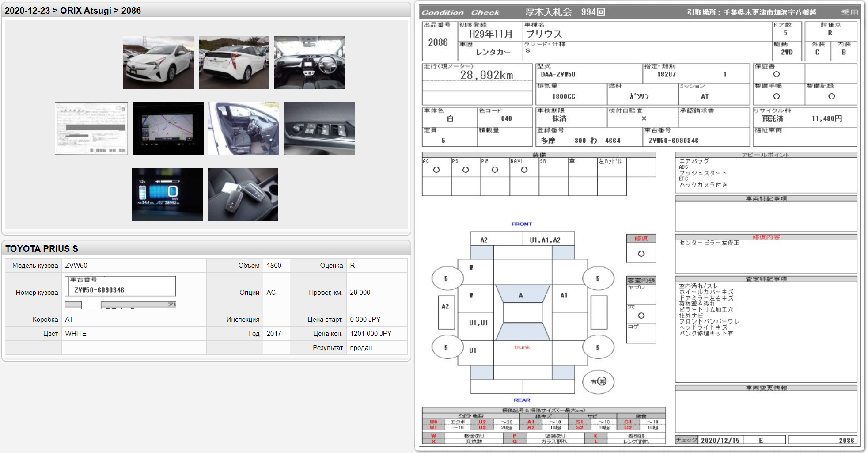Click the Инспекция label

(243, 320)
